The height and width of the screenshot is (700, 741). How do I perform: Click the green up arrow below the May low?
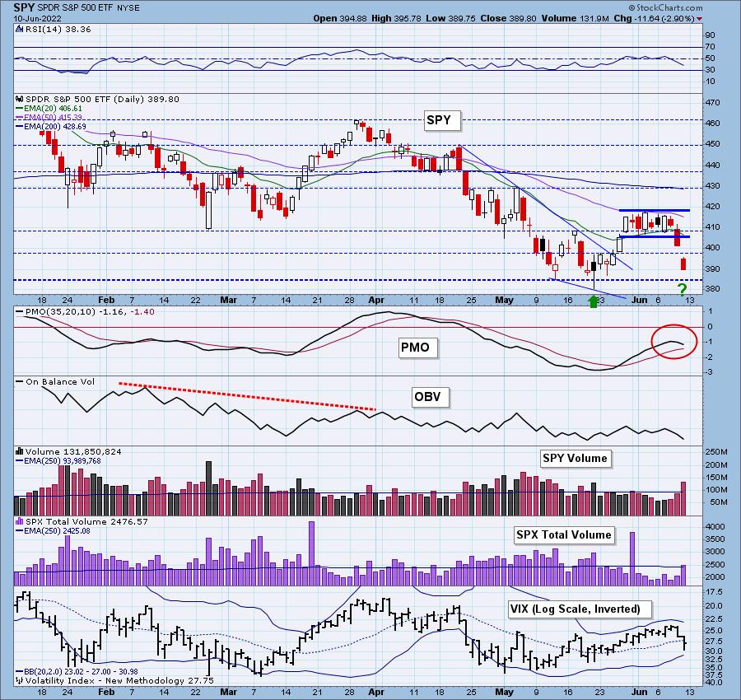[593, 301]
